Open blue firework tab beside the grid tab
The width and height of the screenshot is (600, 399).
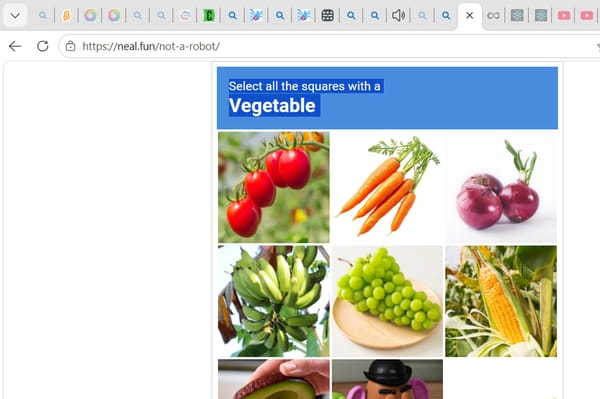click(303, 16)
